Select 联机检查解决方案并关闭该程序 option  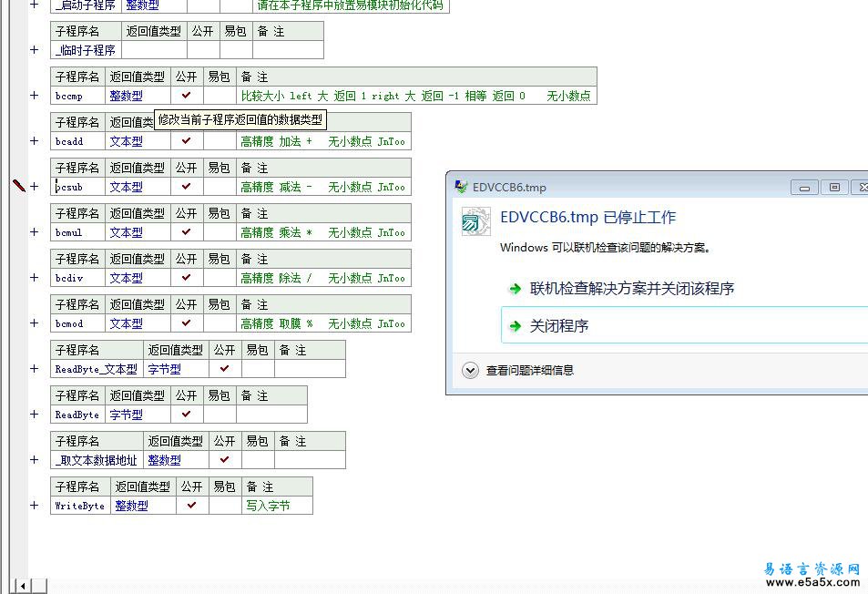pyautogui.click(x=632, y=289)
